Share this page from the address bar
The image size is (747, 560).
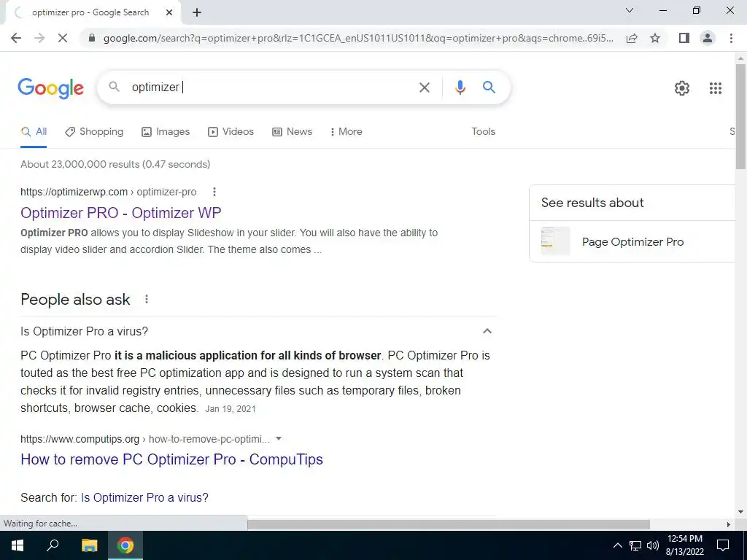coord(632,38)
